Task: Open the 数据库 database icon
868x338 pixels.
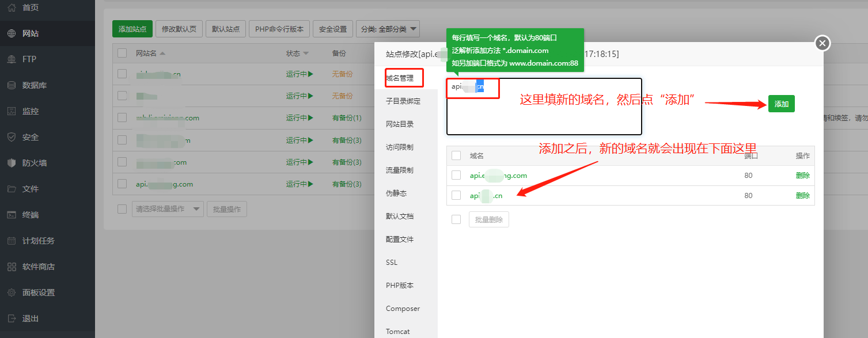Action: [x=12, y=85]
